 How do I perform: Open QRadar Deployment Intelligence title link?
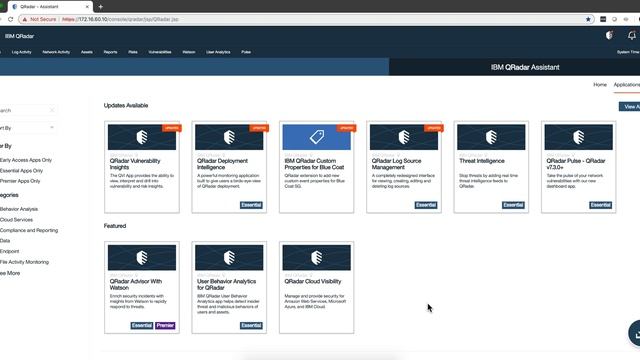222,164
